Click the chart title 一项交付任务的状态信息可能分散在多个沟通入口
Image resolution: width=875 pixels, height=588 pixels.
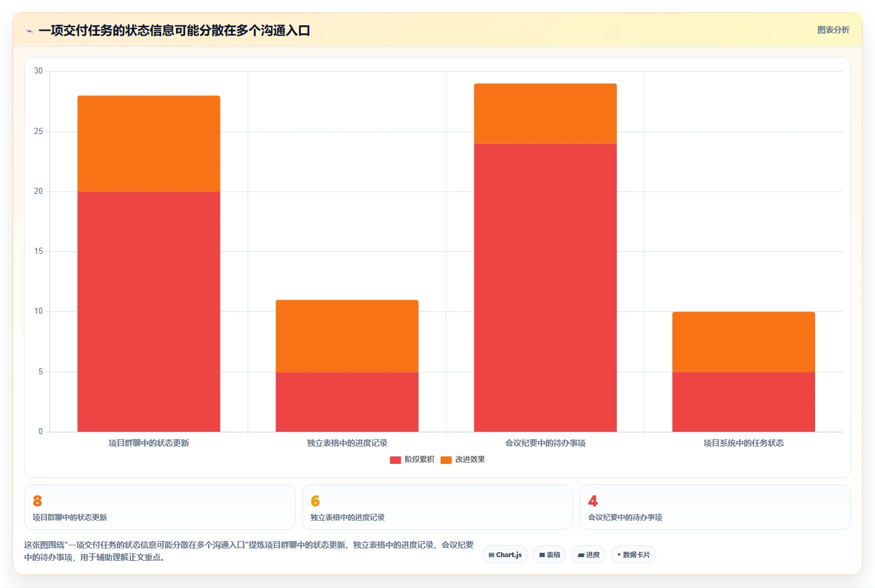point(174,31)
